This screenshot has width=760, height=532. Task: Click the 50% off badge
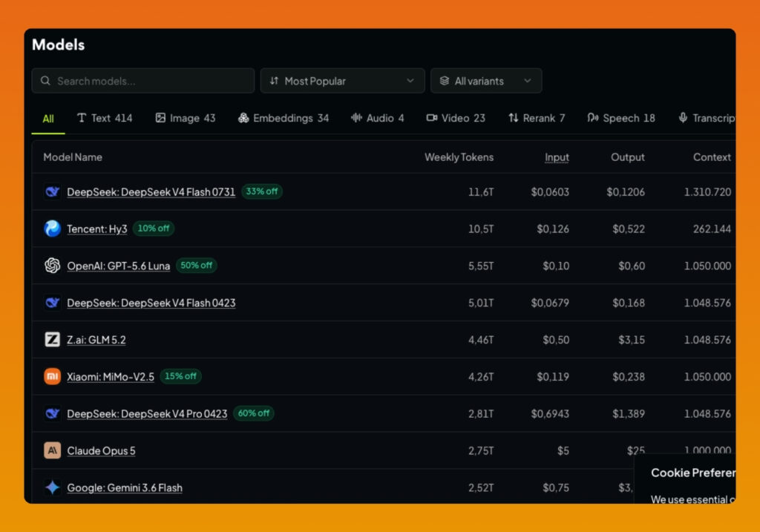coord(196,265)
